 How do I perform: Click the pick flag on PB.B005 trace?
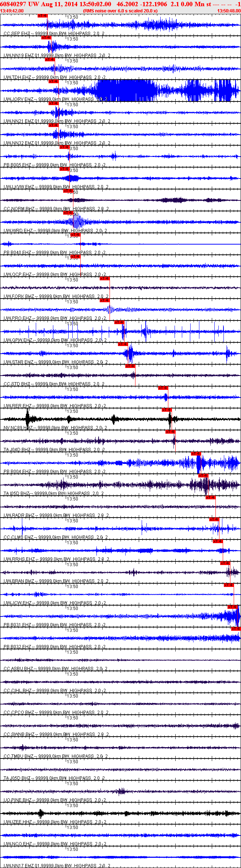tap(64, 147)
